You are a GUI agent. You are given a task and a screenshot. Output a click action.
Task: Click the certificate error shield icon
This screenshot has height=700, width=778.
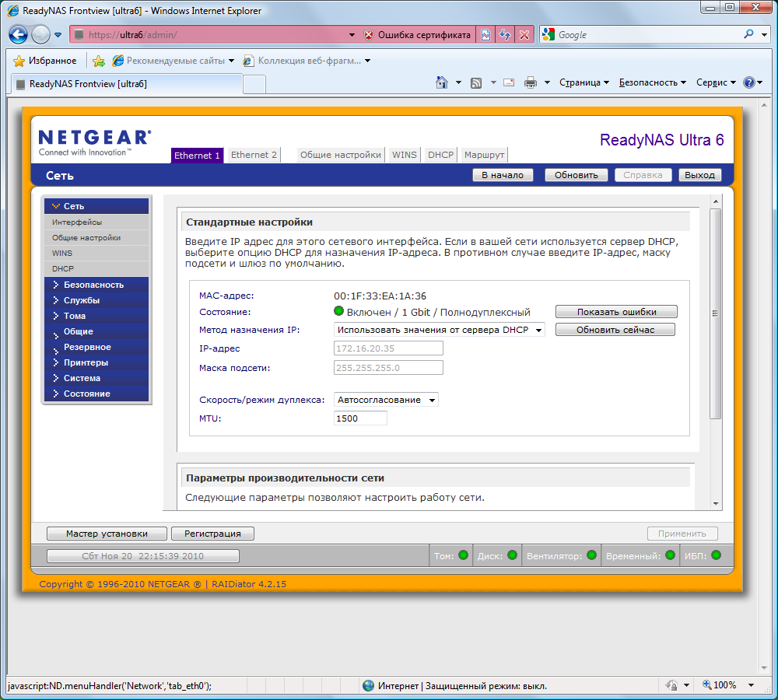[x=368, y=35]
